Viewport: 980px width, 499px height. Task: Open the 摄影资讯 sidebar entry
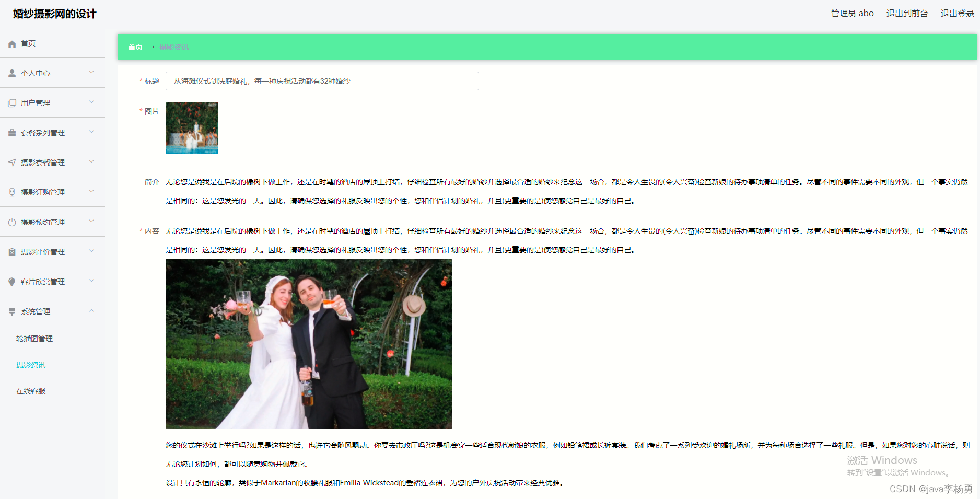(x=31, y=365)
